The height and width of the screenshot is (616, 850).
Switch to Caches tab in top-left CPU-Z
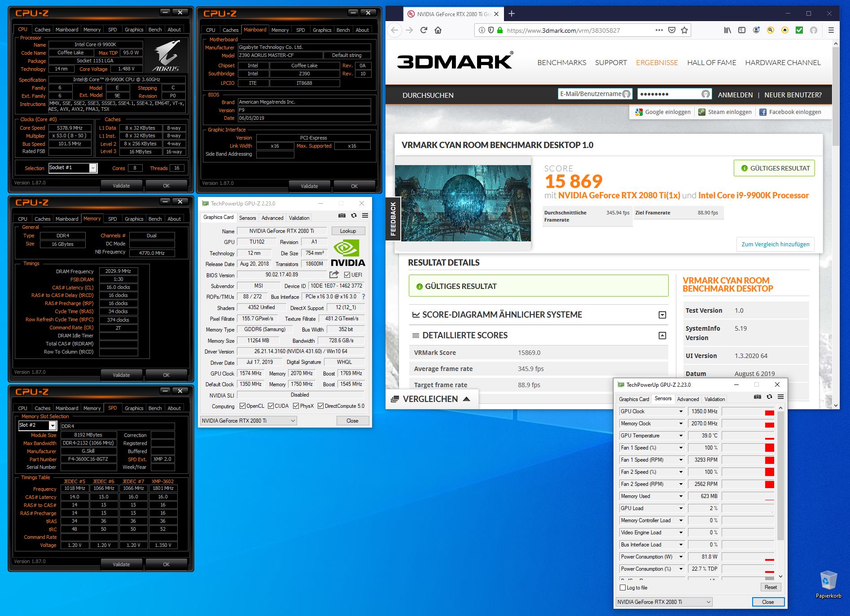coord(43,30)
